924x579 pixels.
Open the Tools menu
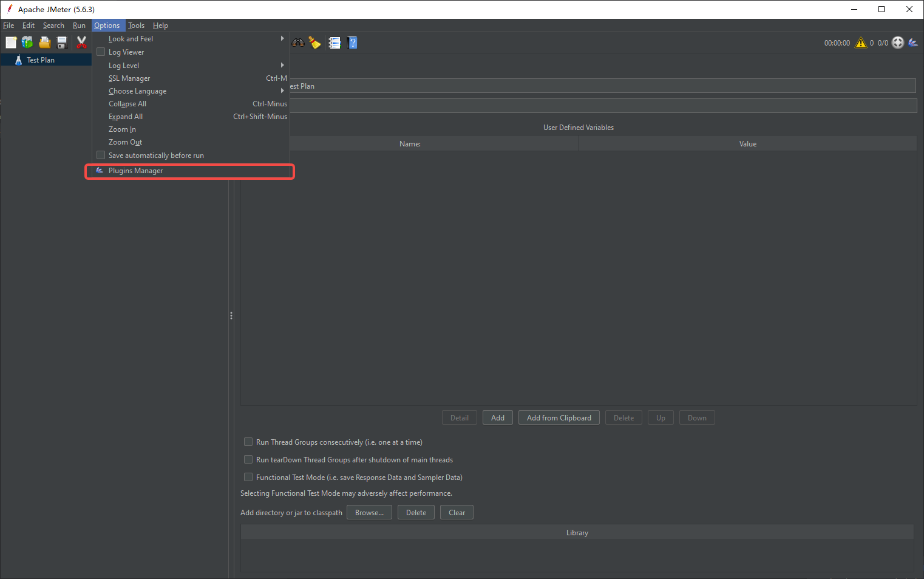click(x=136, y=26)
